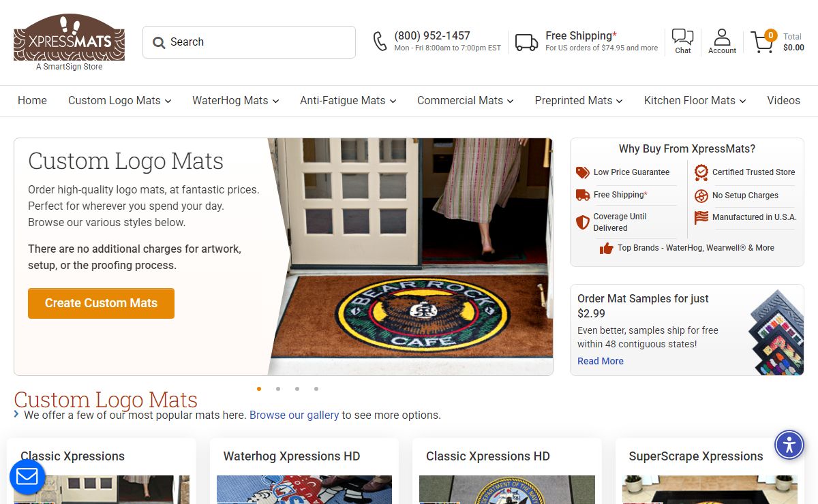818x504 pixels.
Task: Click the Coverage Until Delivered text
Action: [620, 222]
